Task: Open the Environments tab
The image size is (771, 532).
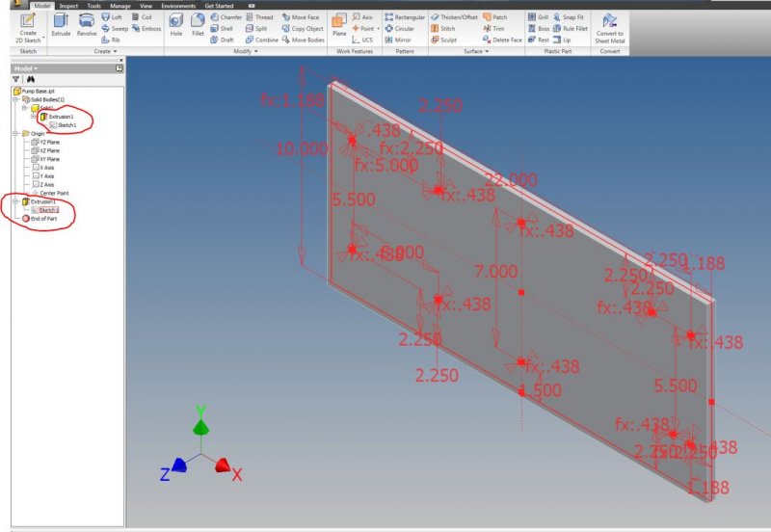Action: [178, 6]
